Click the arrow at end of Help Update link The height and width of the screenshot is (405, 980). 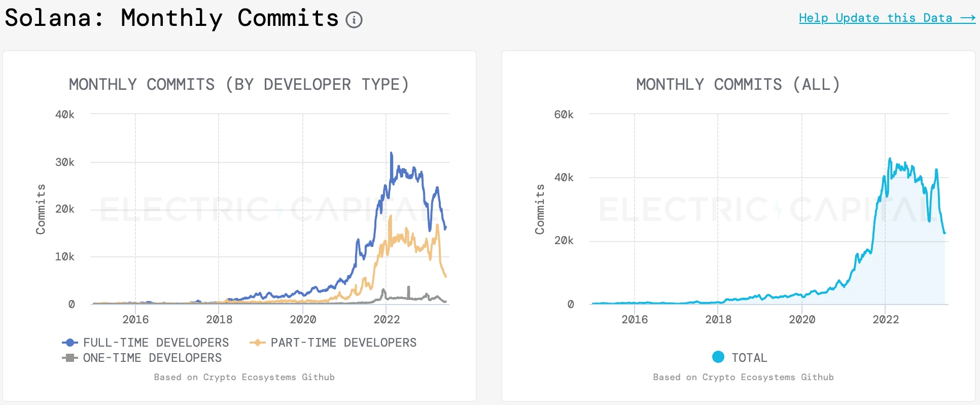(x=968, y=18)
